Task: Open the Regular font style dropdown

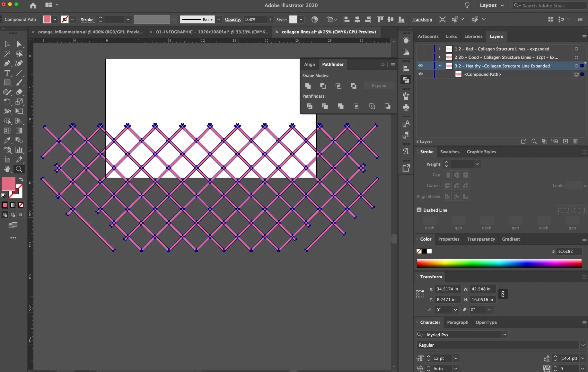Action: (x=583, y=345)
